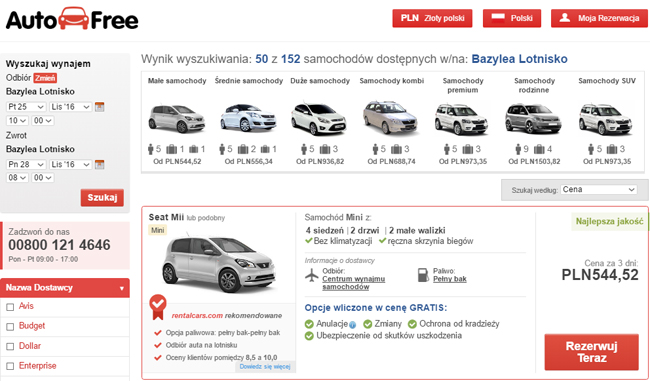Open pickup date calendar icon
The height and width of the screenshot is (381, 650).
click(99, 107)
